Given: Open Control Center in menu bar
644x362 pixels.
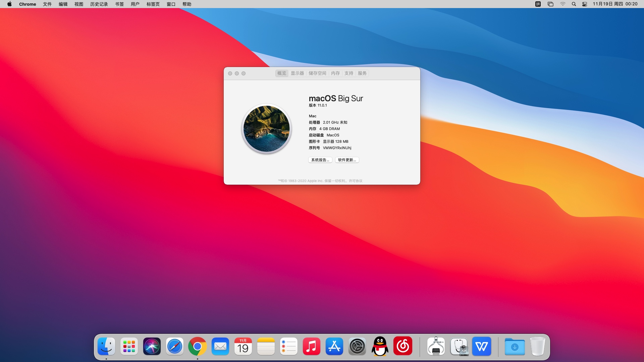Looking at the screenshot, I should [x=585, y=4].
